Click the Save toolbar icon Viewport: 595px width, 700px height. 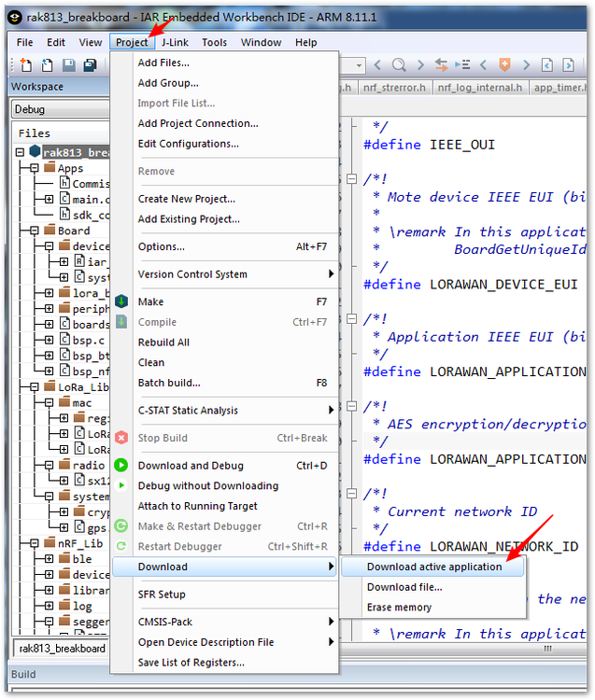pyautogui.click(x=69, y=65)
